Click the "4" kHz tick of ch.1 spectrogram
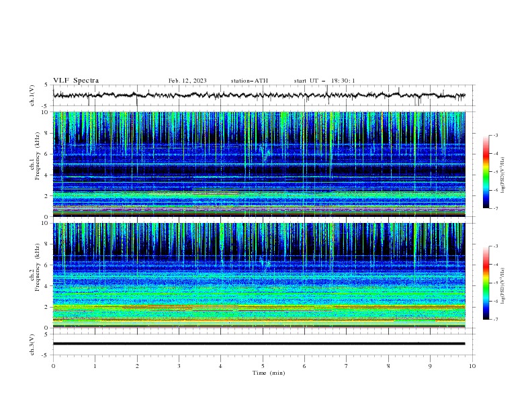This screenshot has height=411, width=532. (47, 175)
